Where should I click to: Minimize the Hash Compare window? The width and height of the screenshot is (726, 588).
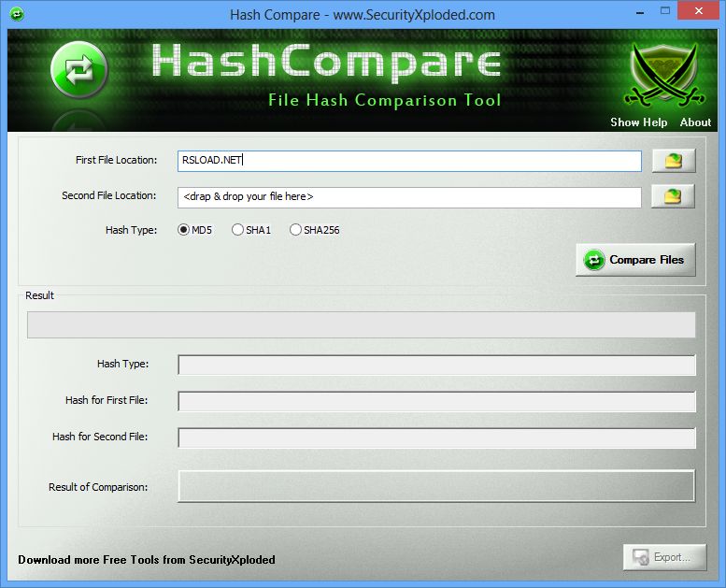640,12
